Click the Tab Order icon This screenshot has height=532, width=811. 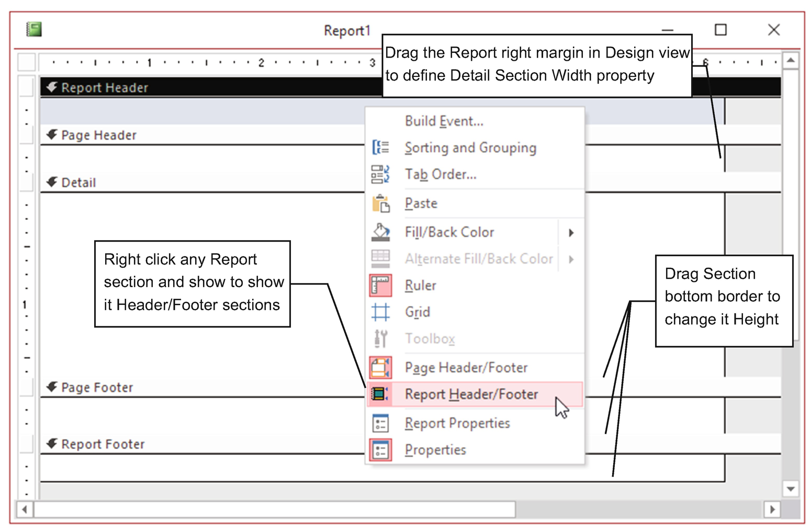tap(380, 174)
